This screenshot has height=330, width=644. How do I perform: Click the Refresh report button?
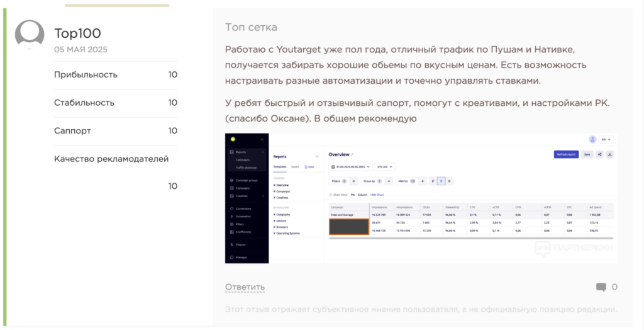point(567,154)
